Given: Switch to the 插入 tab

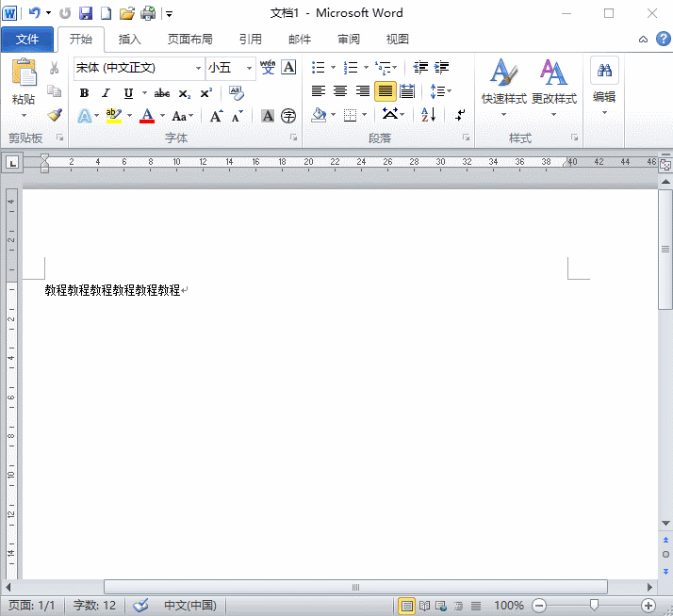Looking at the screenshot, I should point(129,40).
